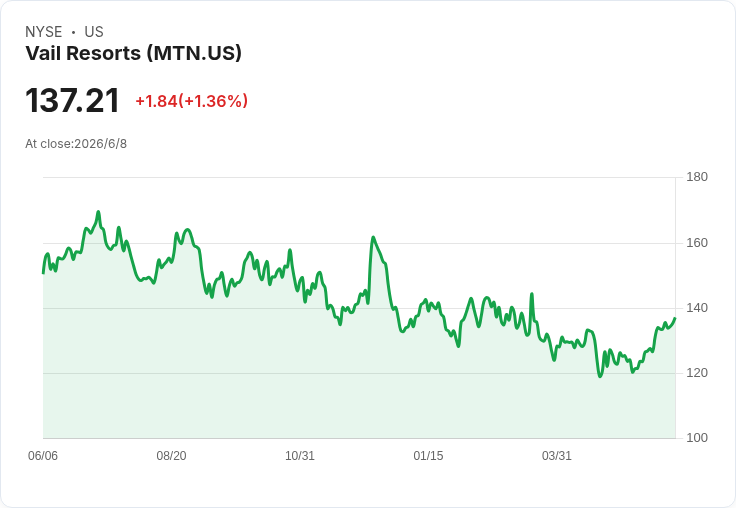The height and width of the screenshot is (508, 736).
Task: Click the 100 price axis label
Action: (x=697, y=438)
